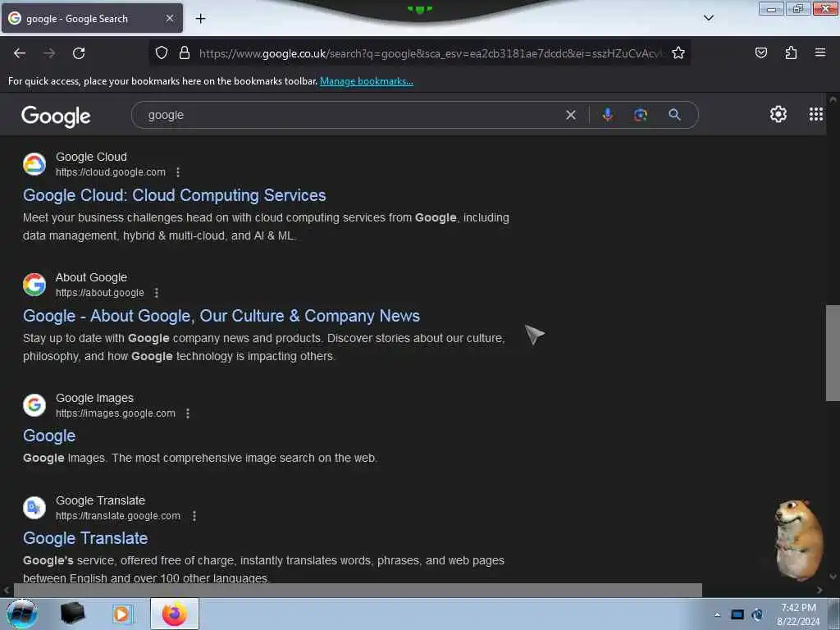Open Firefox application menu
The image size is (840, 630).
coord(820,52)
